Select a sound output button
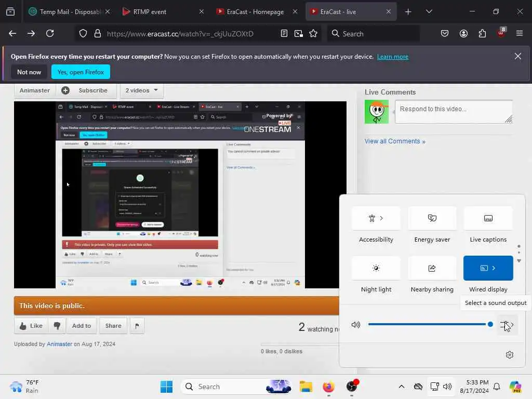The width and height of the screenshot is (532, 399). [507, 325]
